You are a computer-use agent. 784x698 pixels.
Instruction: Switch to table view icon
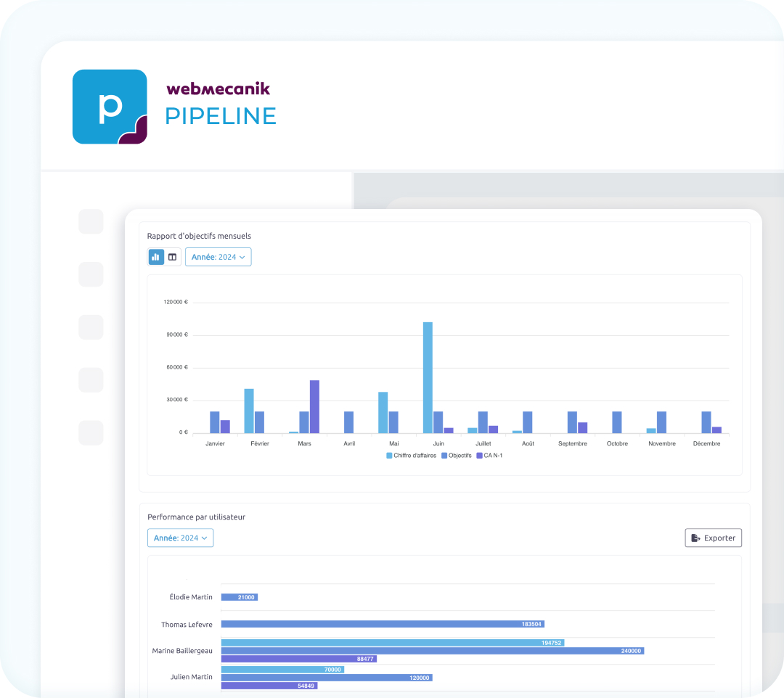(x=173, y=257)
